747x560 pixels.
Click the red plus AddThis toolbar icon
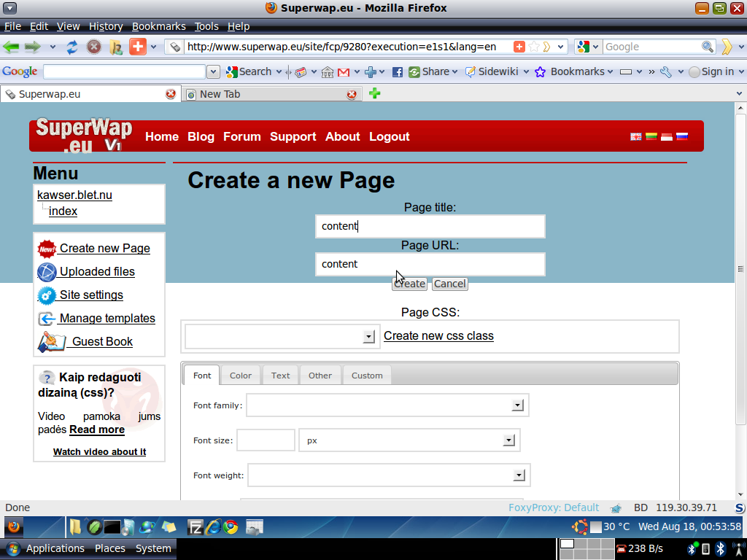138,47
